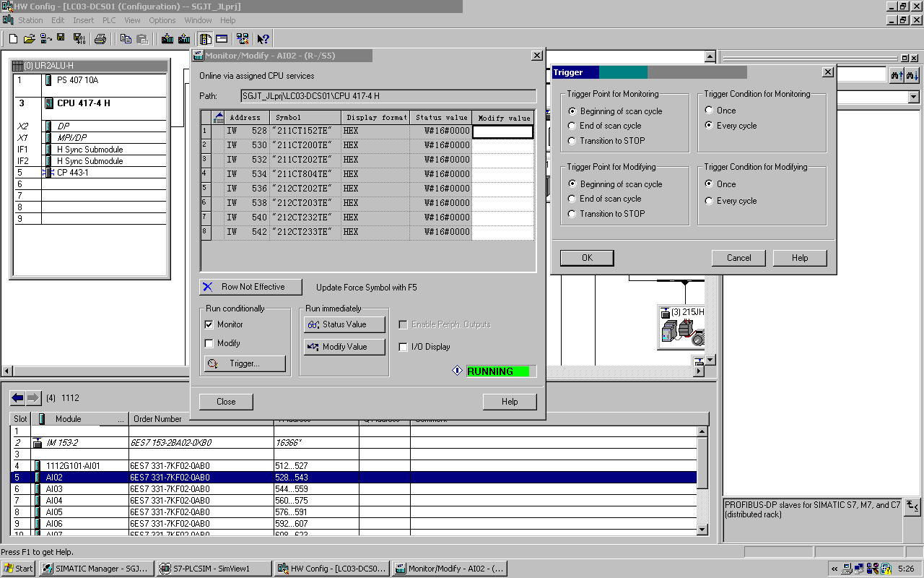The width and height of the screenshot is (924, 578).
Task: Open the PLC menu
Action: [x=109, y=20]
